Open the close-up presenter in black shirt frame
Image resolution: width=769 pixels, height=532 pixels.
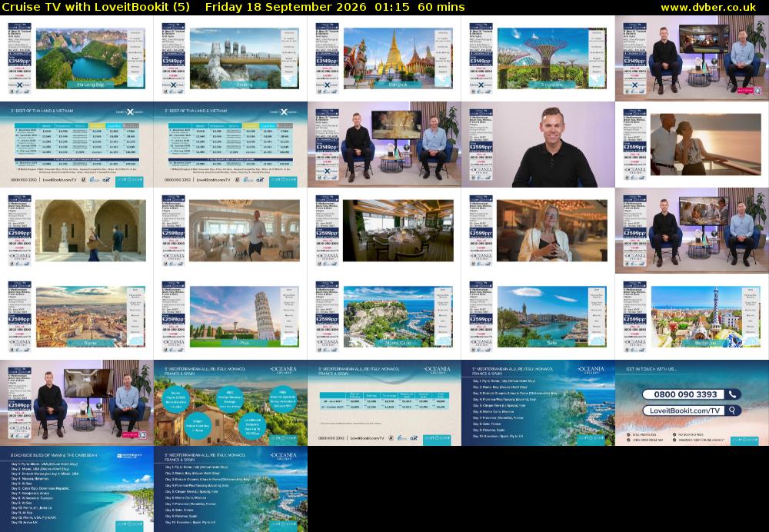click(x=538, y=145)
